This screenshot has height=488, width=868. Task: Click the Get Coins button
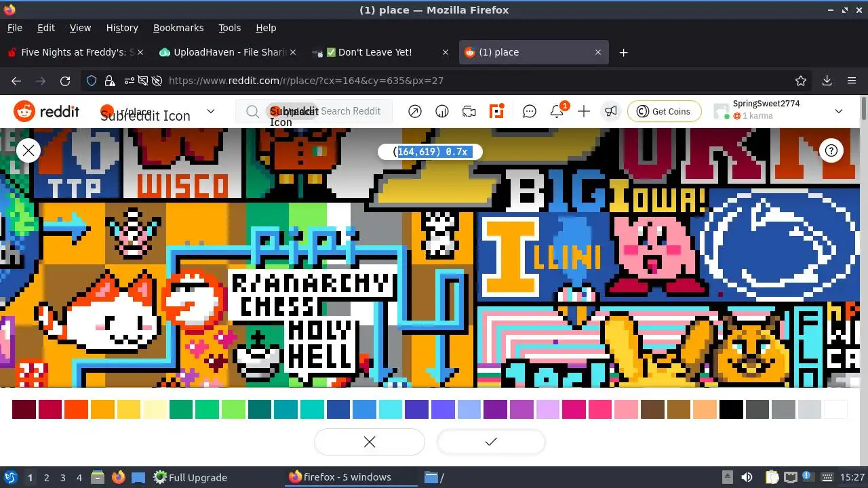(x=664, y=111)
